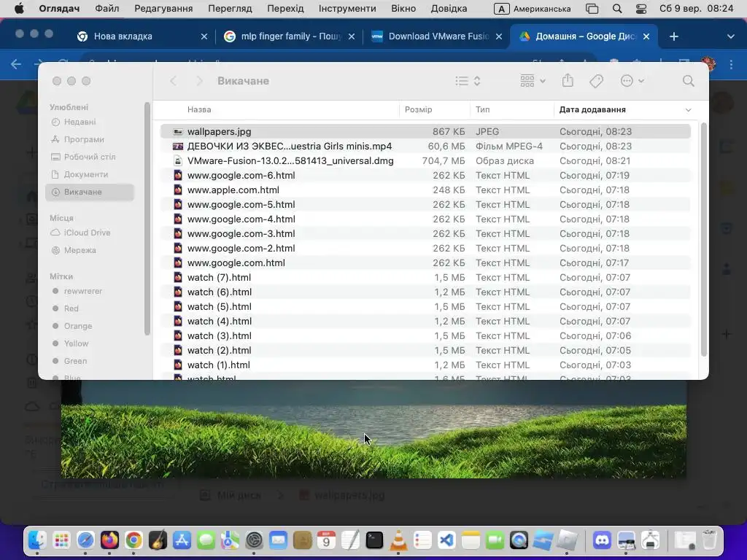Open Maps from the Dock
The image size is (747, 560).
(230, 540)
